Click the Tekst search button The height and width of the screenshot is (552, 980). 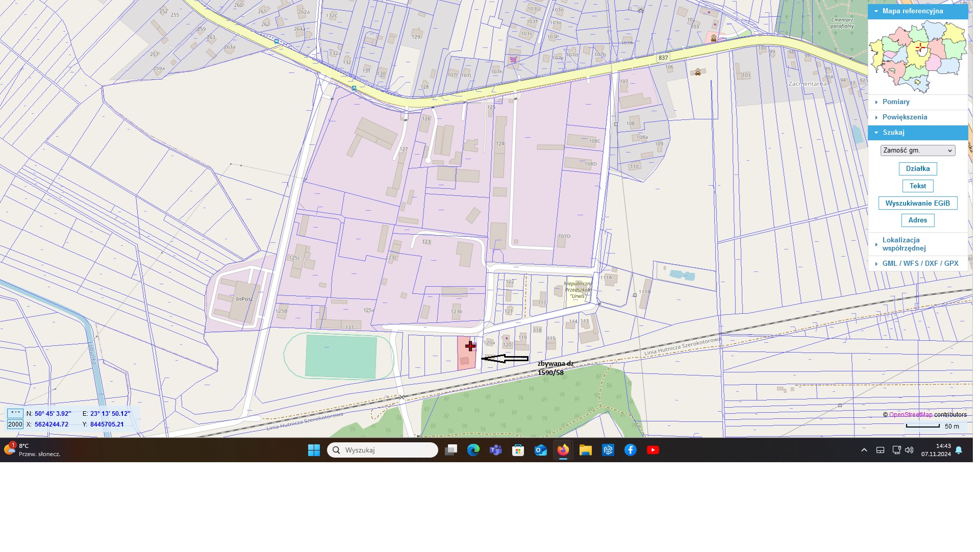coord(917,186)
